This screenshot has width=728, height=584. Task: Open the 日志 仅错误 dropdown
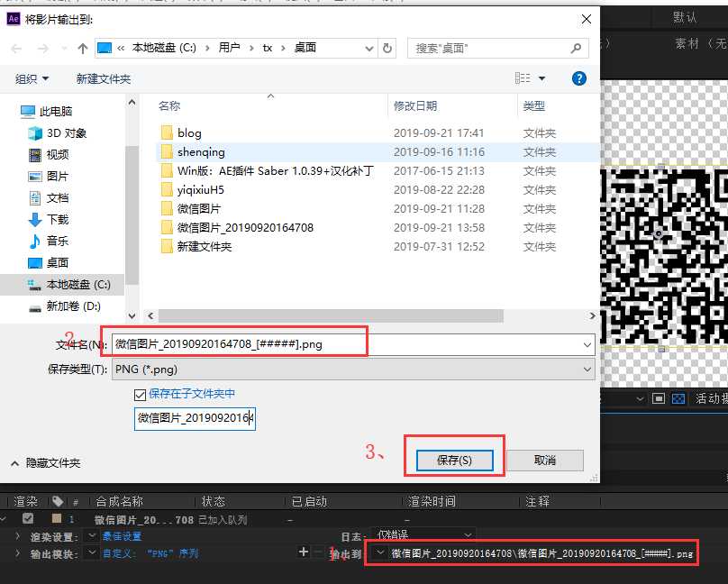423,535
